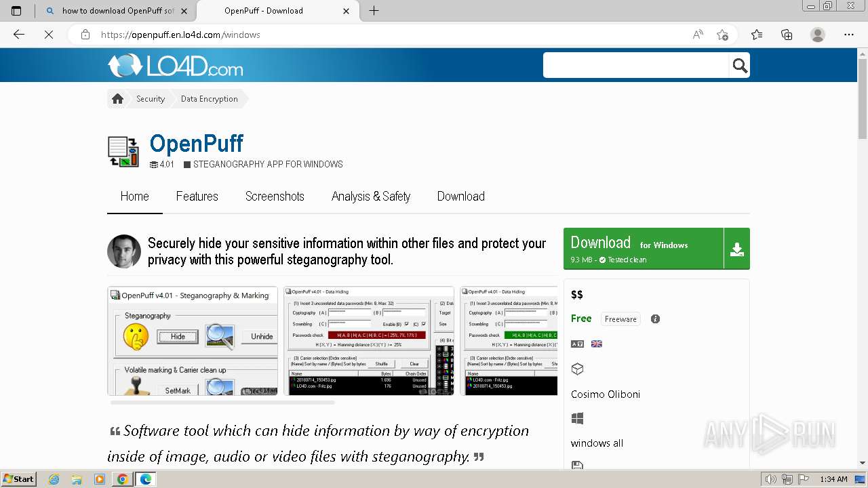
Task: Click the OpenPuff application icon
Action: 123,151
